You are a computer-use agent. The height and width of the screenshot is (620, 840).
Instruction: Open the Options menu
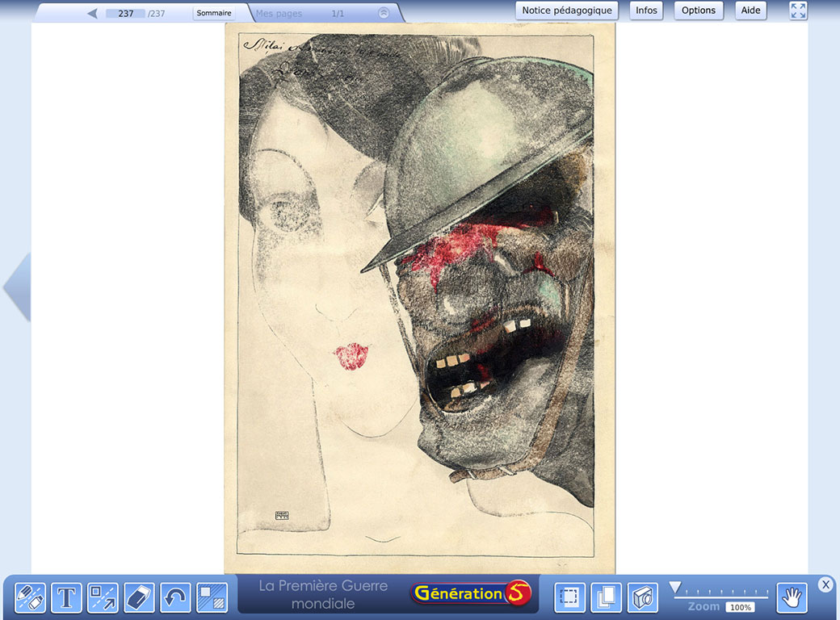(698, 10)
